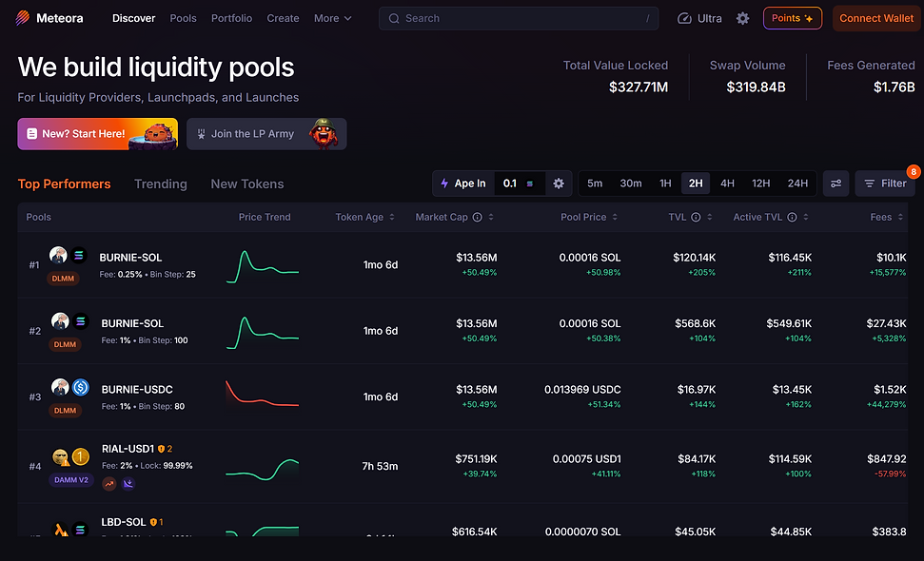Click the $27.43K fees value in row #2

886,323
